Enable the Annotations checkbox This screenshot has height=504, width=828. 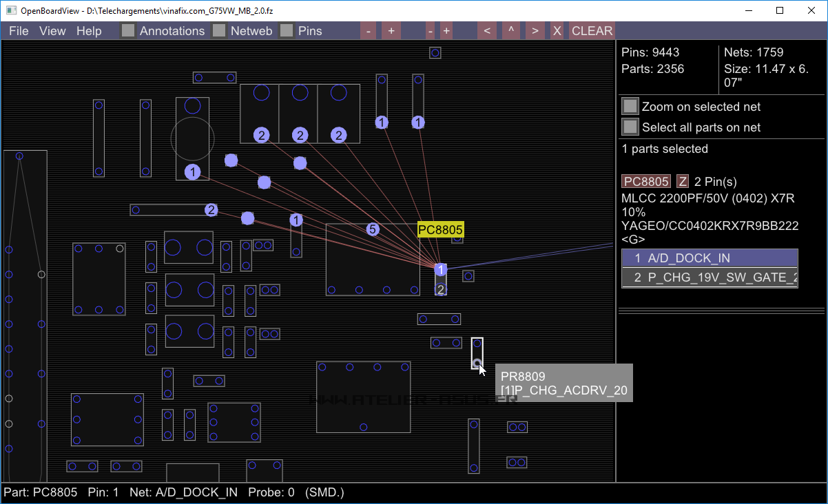128,30
